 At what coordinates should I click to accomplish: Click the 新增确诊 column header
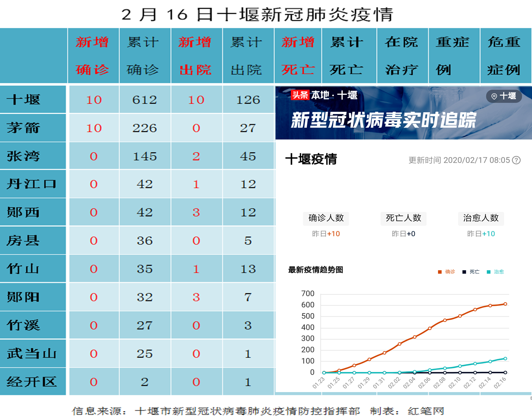(x=93, y=56)
